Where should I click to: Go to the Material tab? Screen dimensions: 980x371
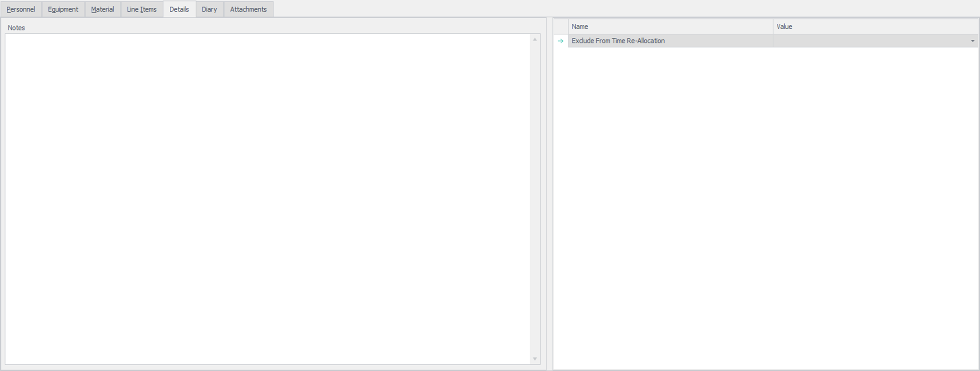(x=102, y=9)
